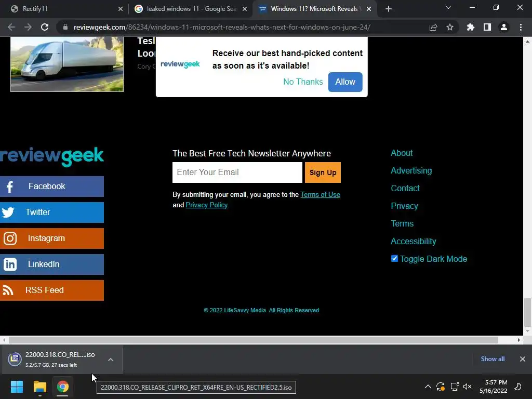Viewport: 532px width, 399px height.
Task: Reload the current page
Action: 45,27
